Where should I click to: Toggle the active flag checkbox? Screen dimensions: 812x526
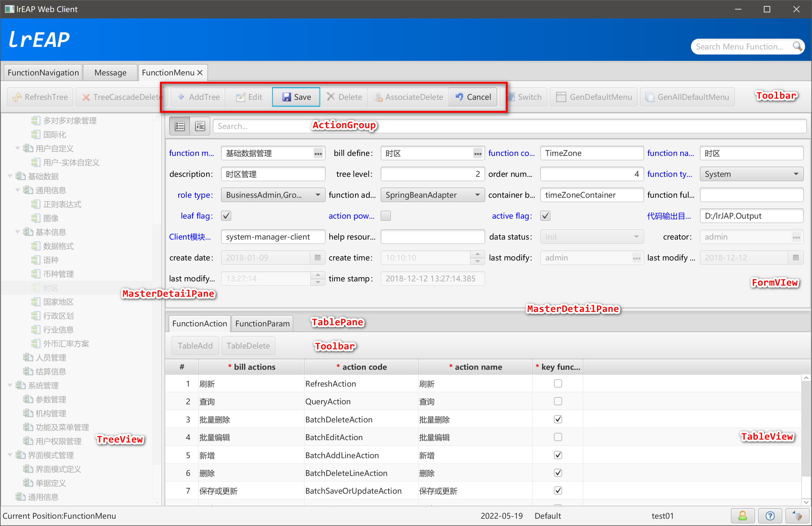pos(545,216)
